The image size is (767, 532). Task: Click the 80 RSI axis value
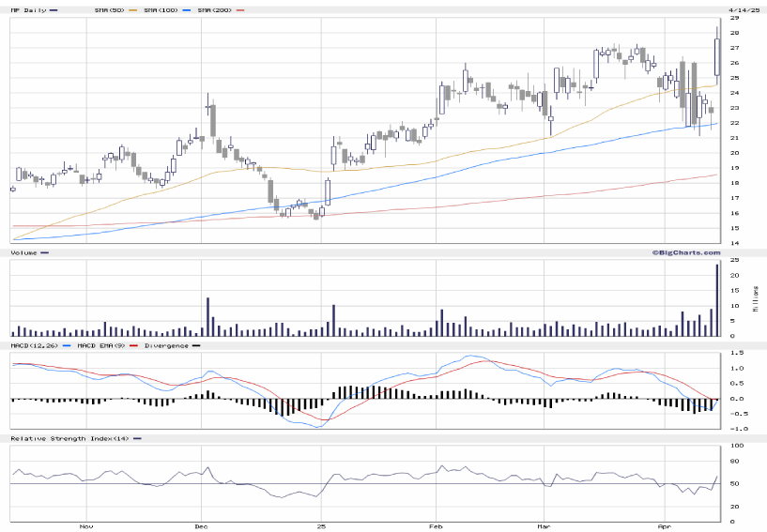tap(735, 461)
